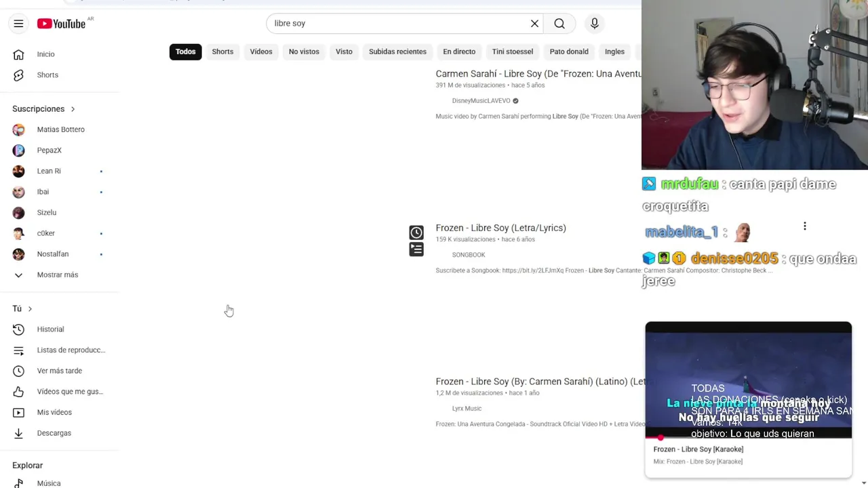Click Frozen - Libre Soy [Karaoke] miniplayer title
Screen dimensions: 868x488
click(698, 449)
